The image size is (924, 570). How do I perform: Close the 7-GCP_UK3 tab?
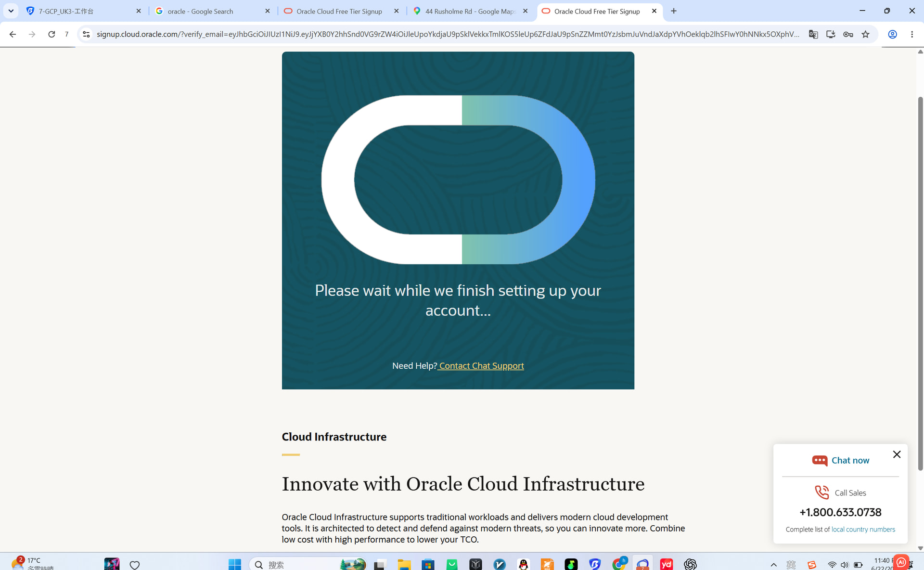click(x=139, y=11)
